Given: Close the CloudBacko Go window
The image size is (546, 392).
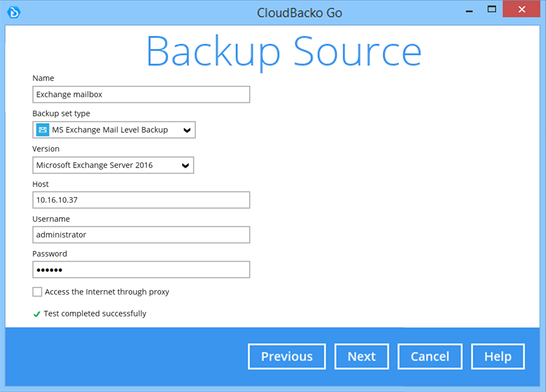Looking at the screenshot, I should [x=521, y=9].
